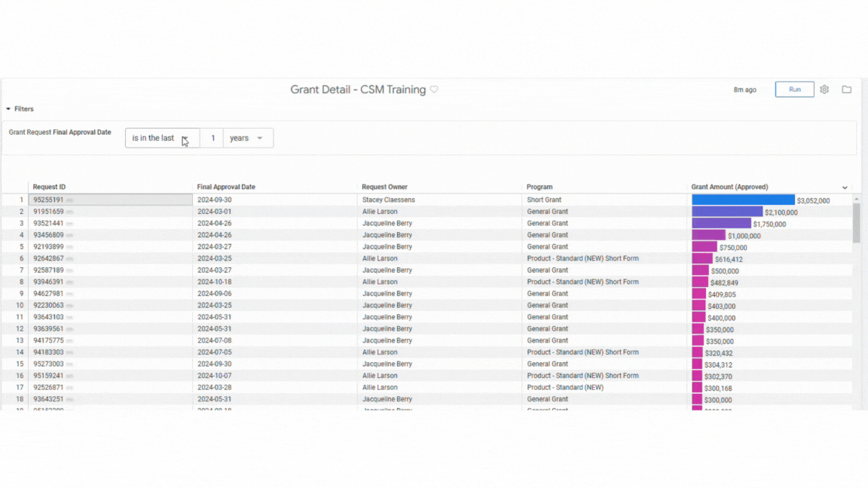
Task: Open the dashboard settings gear icon
Action: click(x=824, y=89)
